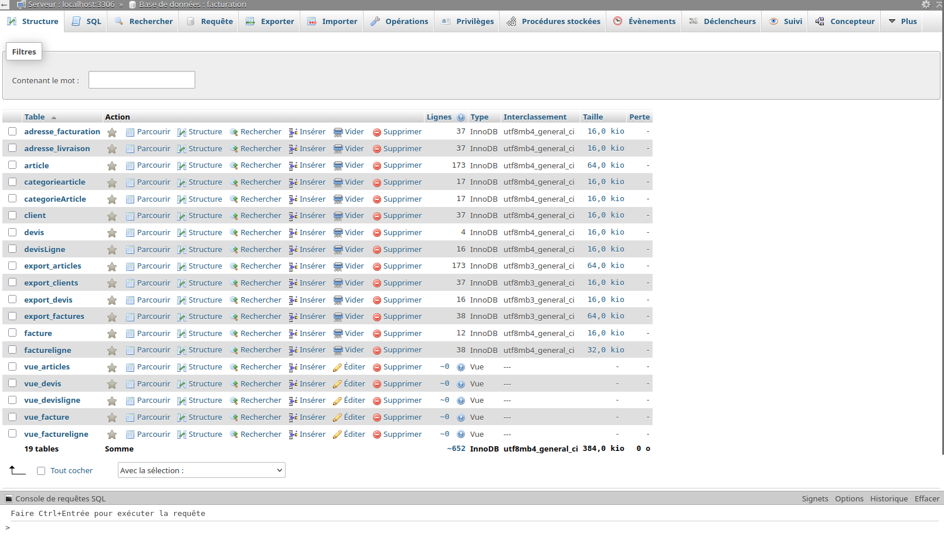The height and width of the screenshot is (560, 944).
Task: Click the Éditer pencil icon for vue_articles
Action: [337, 368]
